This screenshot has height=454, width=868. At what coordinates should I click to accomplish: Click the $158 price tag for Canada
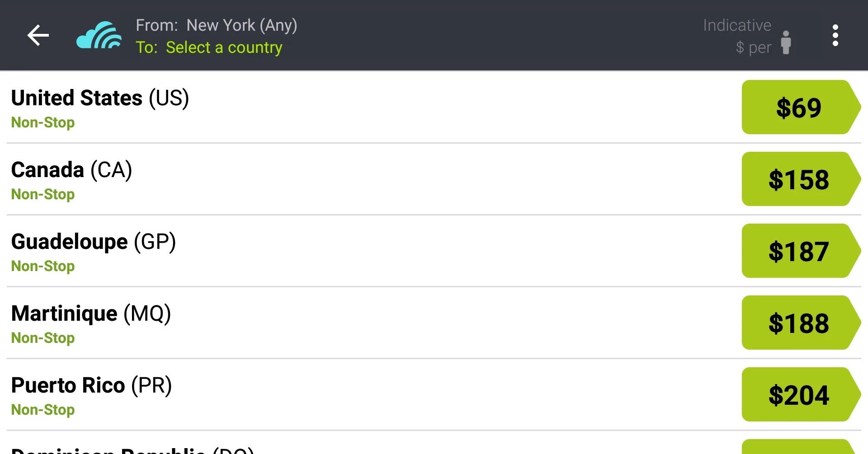[798, 179]
